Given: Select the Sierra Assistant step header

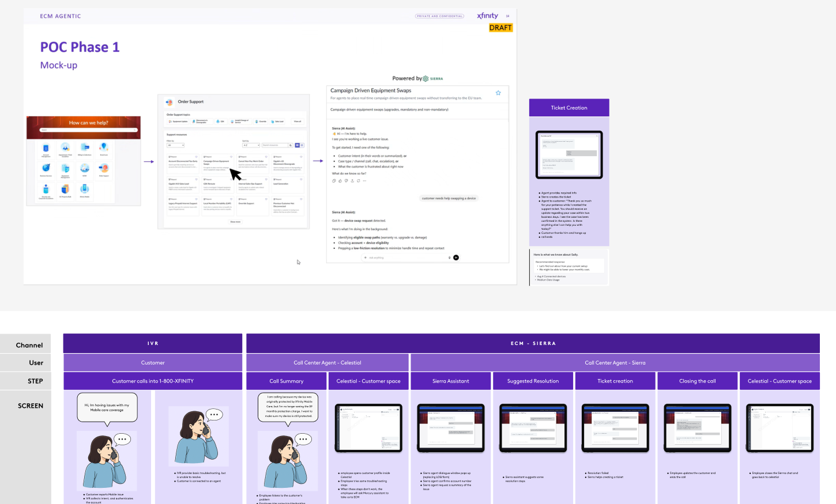Looking at the screenshot, I should click(x=451, y=381).
